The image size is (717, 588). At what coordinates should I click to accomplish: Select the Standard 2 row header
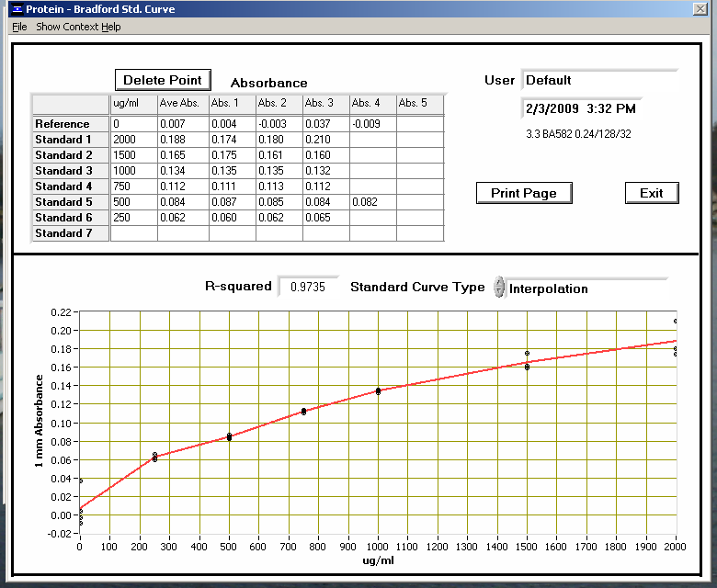pyautogui.click(x=71, y=155)
